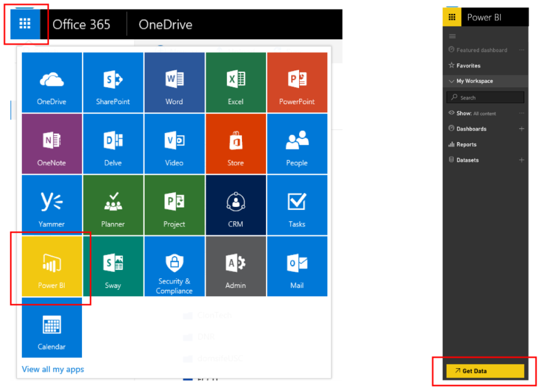
Task: Open the Datasets section
Action: 467,160
